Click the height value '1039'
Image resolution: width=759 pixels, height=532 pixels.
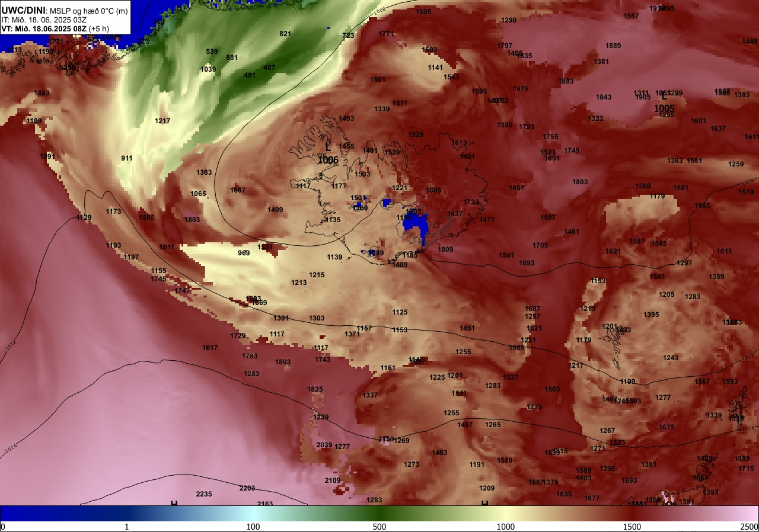[x=208, y=69]
